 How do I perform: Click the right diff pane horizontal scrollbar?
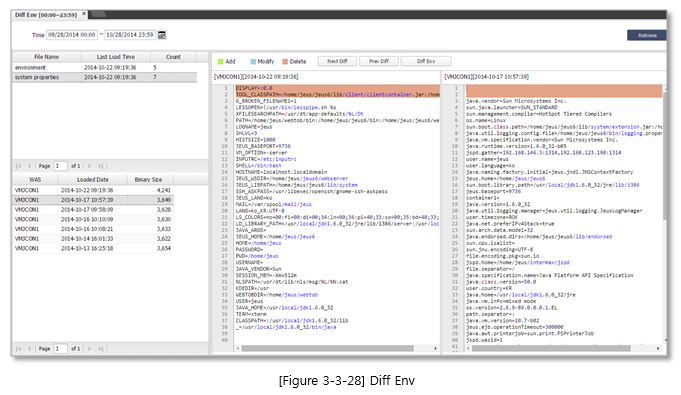pyautogui.click(x=551, y=349)
